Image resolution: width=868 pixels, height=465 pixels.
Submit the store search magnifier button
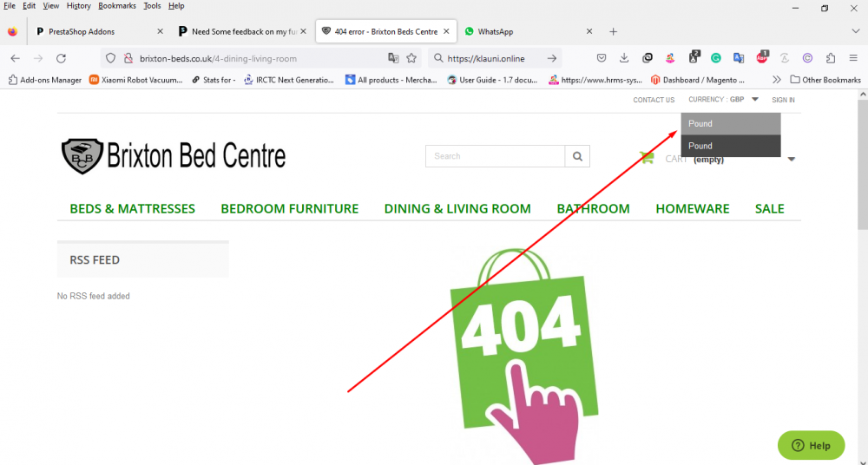577,156
